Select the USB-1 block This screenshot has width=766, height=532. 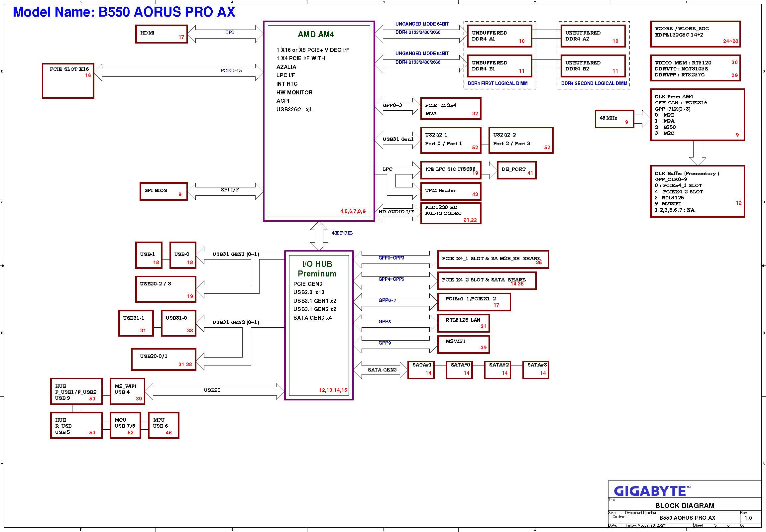pos(149,255)
